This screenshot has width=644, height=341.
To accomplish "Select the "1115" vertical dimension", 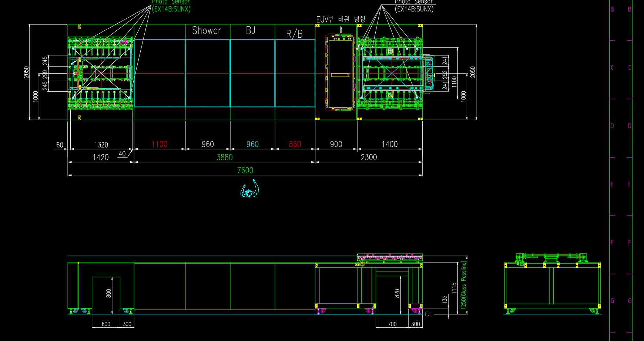I will coord(454,288).
